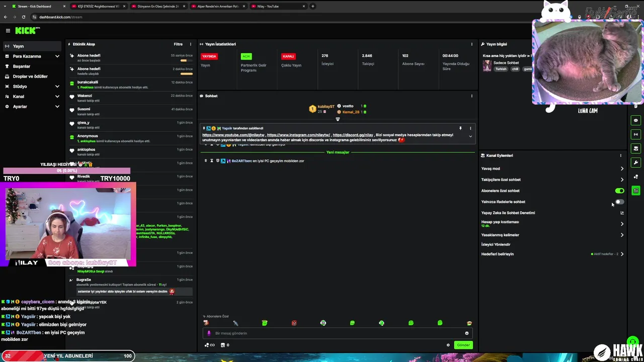
Task: Open the emoji picker in message box
Action: coord(467,333)
